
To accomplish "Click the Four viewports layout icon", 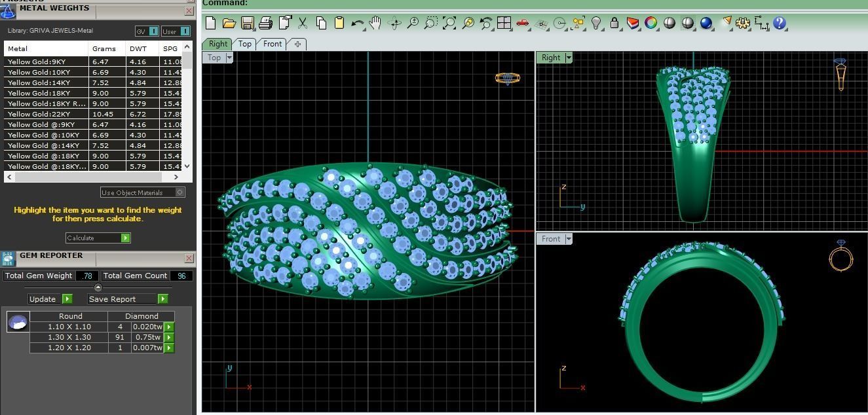I will coord(504,23).
